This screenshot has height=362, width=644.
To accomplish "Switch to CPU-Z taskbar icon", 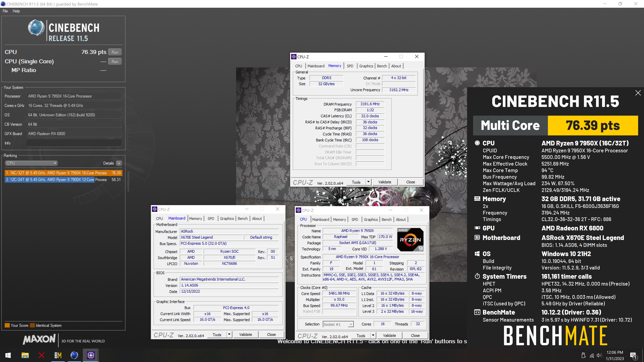I will [x=91, y=355].
